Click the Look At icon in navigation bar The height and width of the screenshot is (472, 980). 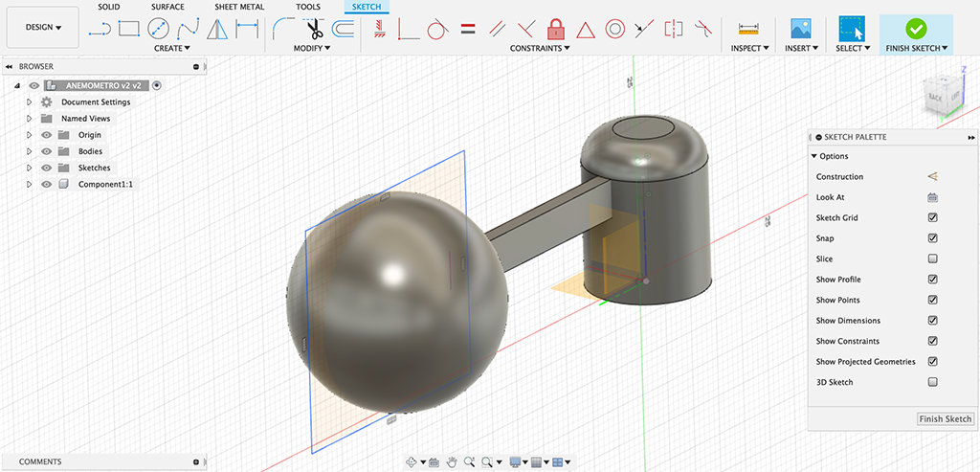pyautogui.click(x=434, y=462)
